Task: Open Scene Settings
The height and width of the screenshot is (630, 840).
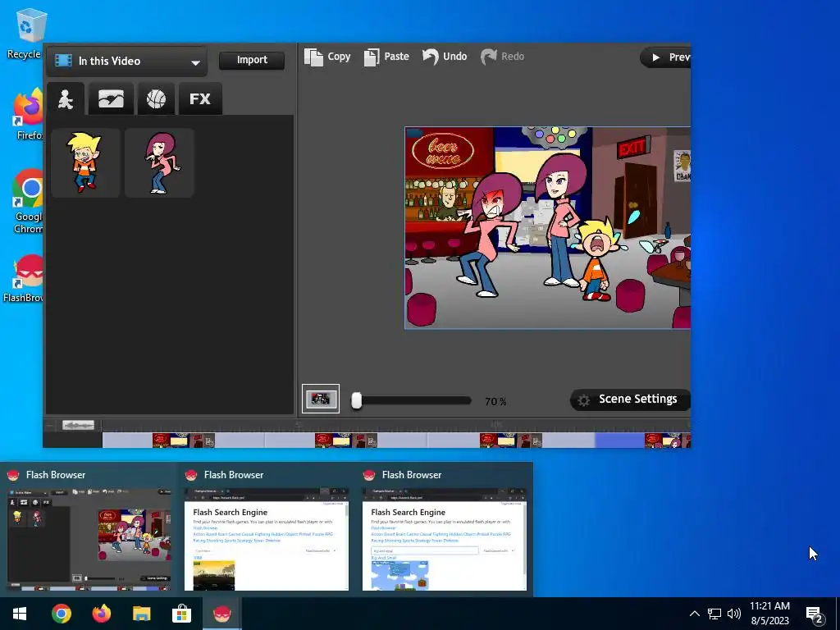Action: 631,399
